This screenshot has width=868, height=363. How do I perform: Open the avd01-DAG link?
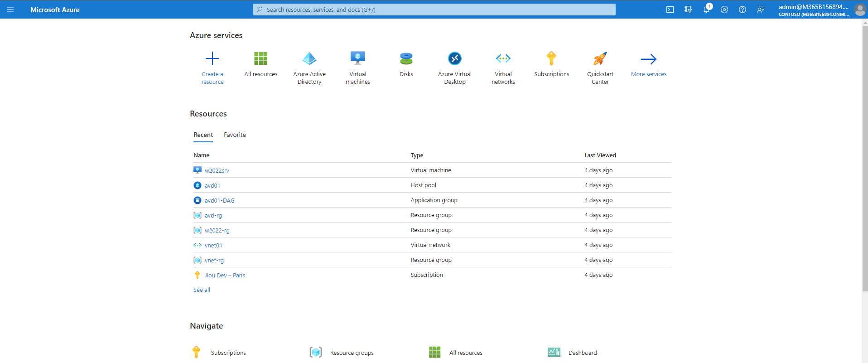point(220,200)
